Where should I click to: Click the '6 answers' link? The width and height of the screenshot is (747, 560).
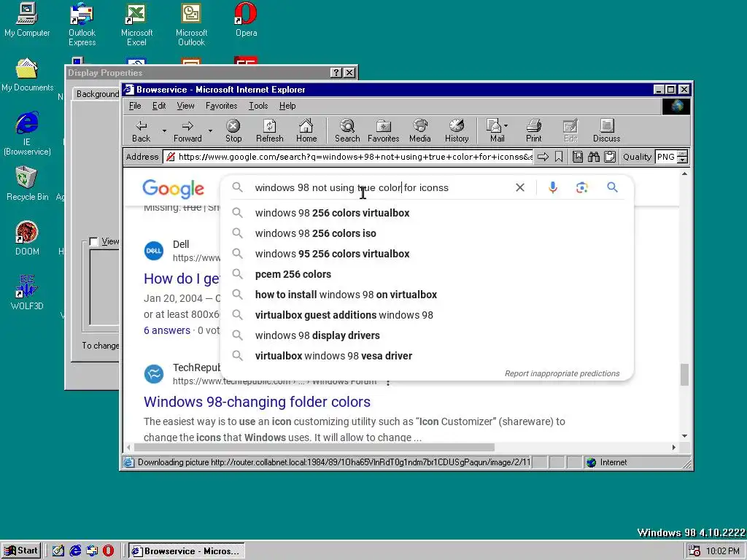(167, 330)
